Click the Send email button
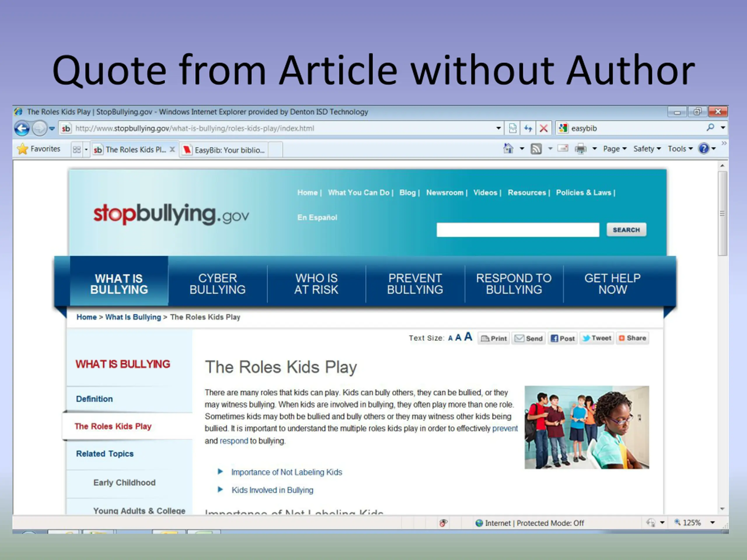The width and height of the screenshot is (747, 560). point(528,338)
